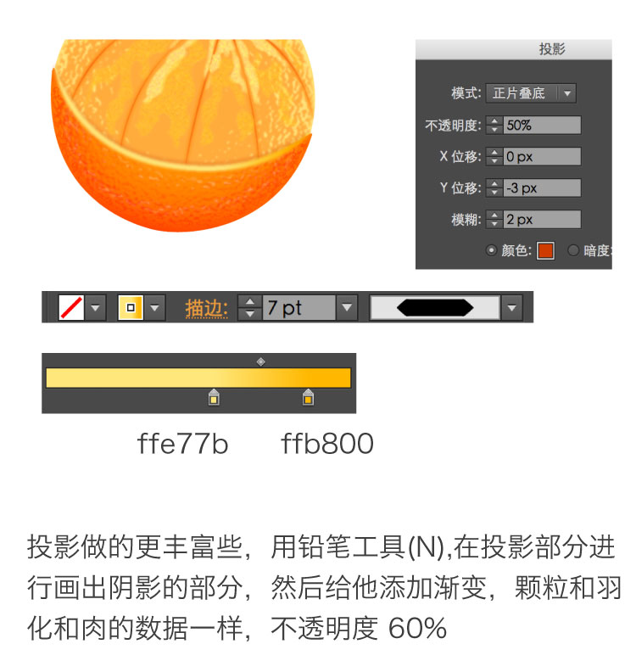Click the red-orange shadow color swatch
Image resolution: width=636 pixels, height=672 pixels.
pos(545,250)
